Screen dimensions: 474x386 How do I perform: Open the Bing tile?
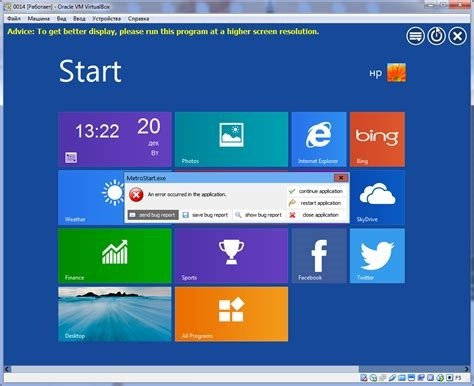[x=377, y=139]
